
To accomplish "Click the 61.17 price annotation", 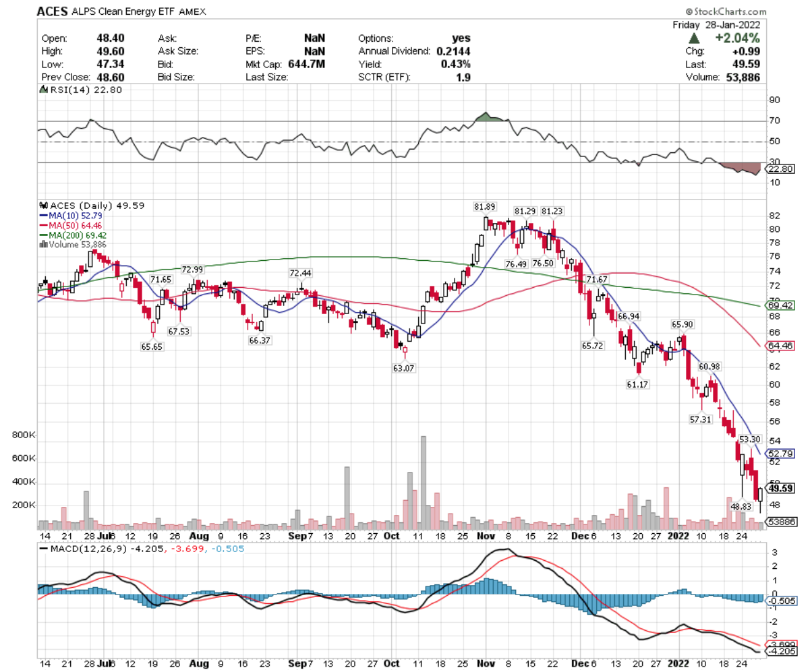I will pos(637,383).
